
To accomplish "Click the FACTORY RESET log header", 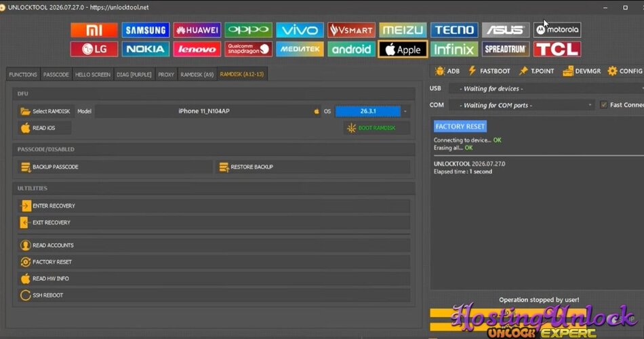I will (x=460, y=127).
